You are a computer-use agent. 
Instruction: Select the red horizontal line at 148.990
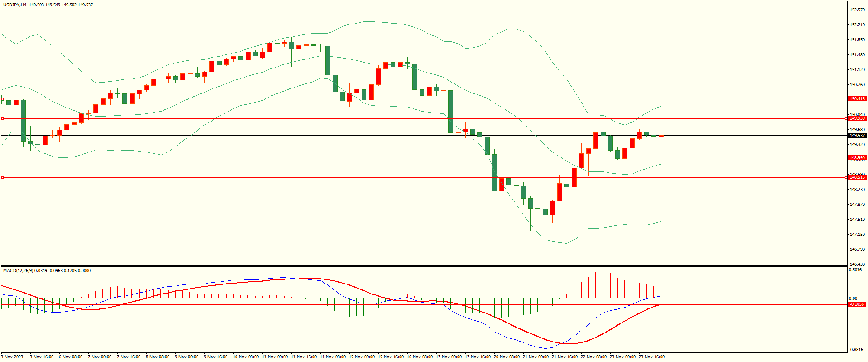424,158
